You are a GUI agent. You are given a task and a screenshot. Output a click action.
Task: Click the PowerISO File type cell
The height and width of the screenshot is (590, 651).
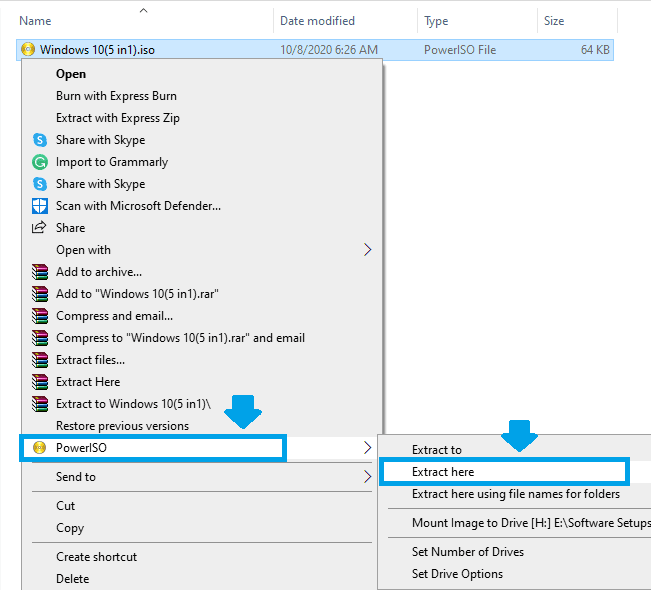[x=460, y=50]
